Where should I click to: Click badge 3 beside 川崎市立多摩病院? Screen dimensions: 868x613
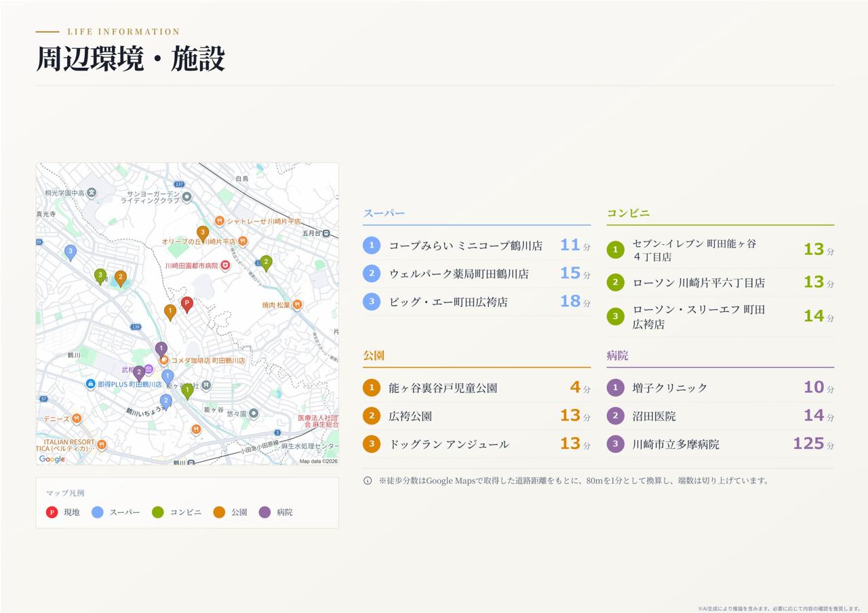[615, 444]
